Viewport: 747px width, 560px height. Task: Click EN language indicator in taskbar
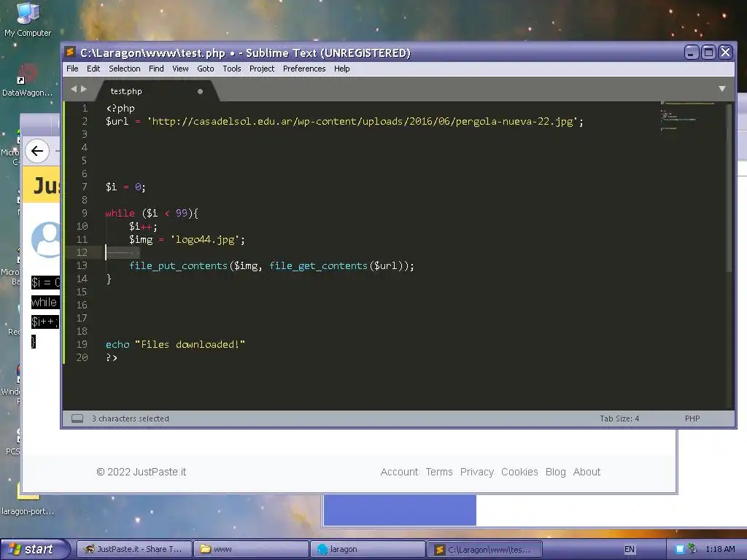pos(630,549)
